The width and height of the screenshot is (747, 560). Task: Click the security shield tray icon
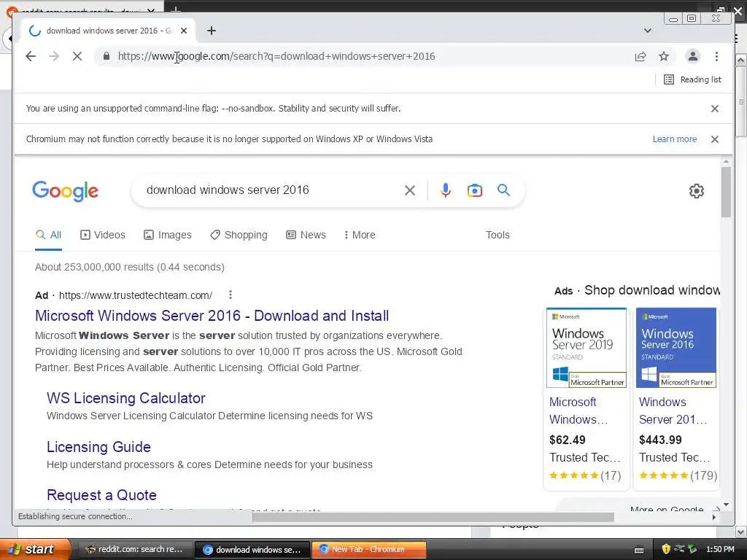point(666,549)
